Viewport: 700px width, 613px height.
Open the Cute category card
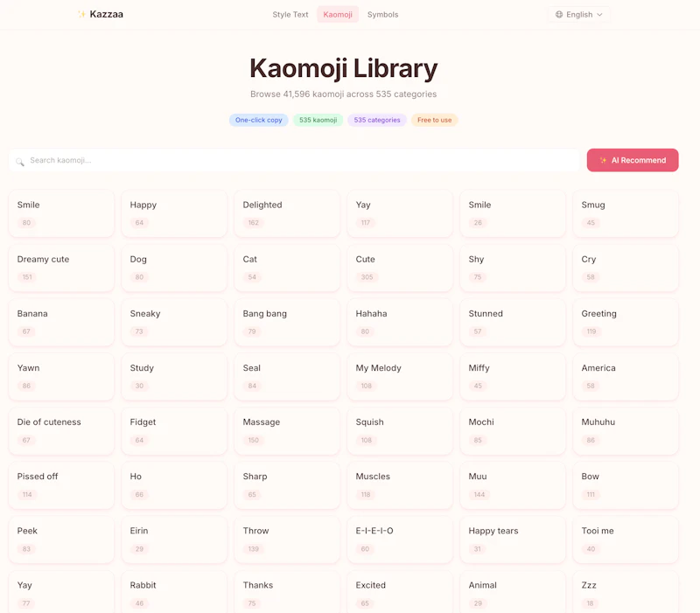(400, 268)
